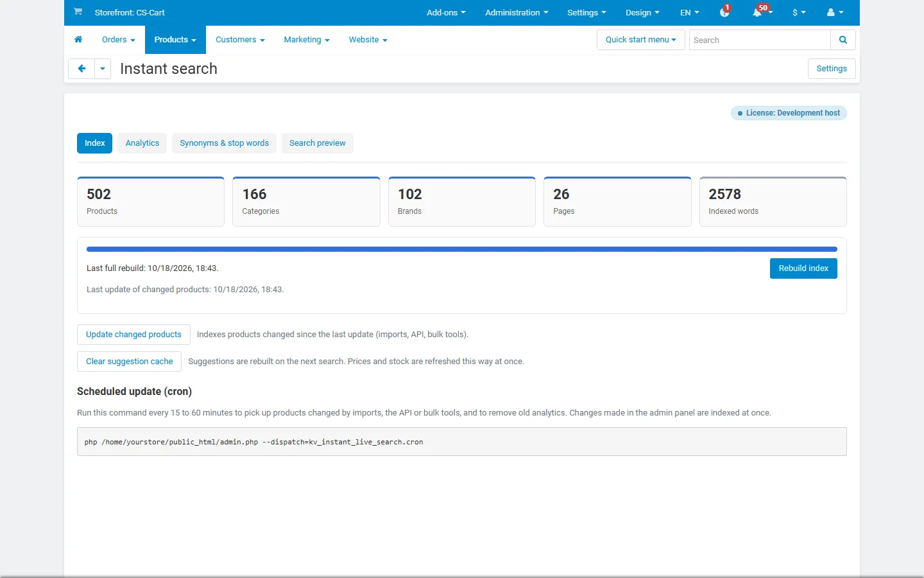Click the Scheduled update (cron) heading

click(x=134, y=392)
